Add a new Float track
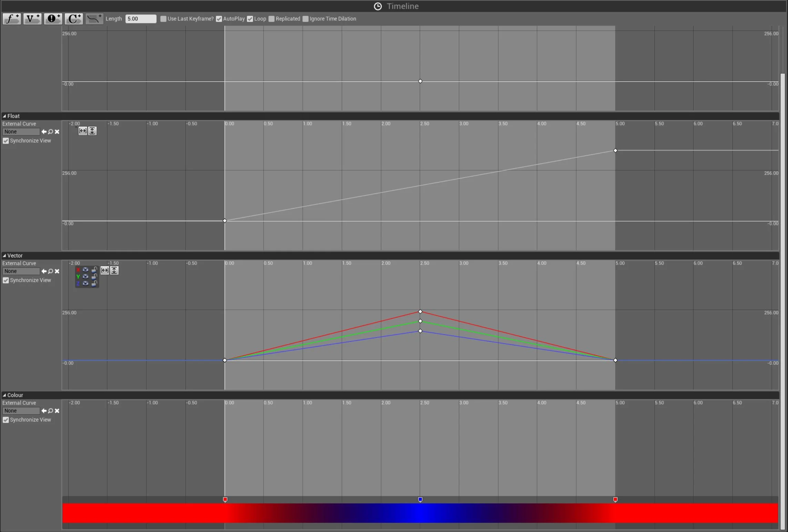This screenshot has width=788, height=532. tap(12, 19)
